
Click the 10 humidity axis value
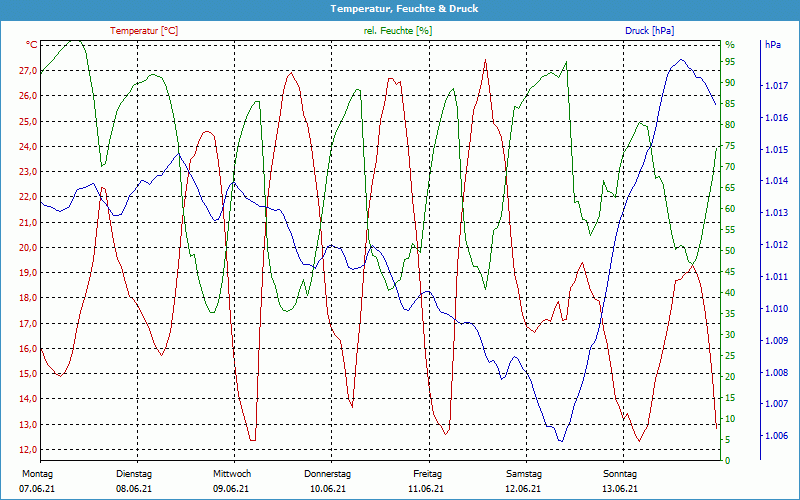coord(730,418)
